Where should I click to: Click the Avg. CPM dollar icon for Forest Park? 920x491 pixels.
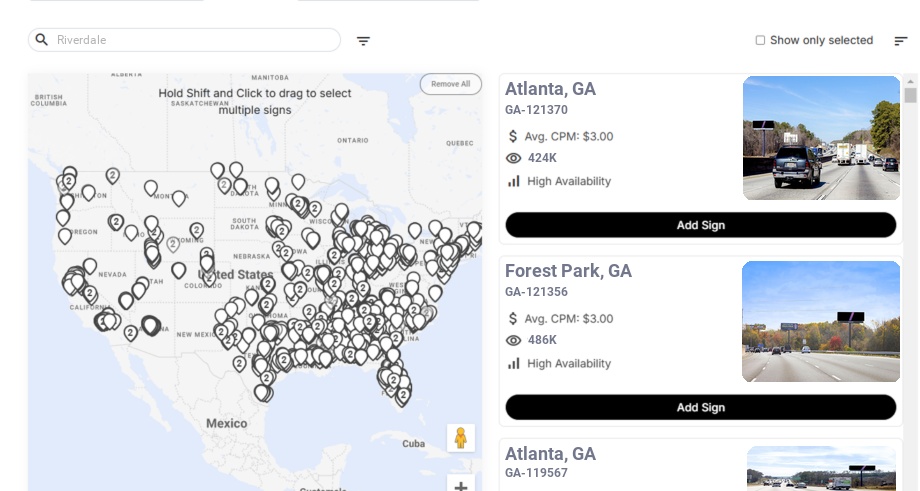[x=514, y=319]
